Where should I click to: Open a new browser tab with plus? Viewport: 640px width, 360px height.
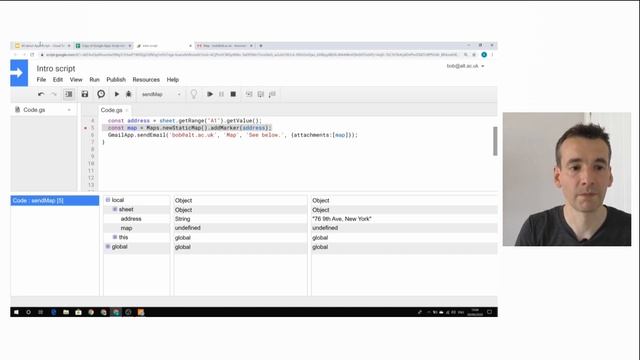point(261,46)
